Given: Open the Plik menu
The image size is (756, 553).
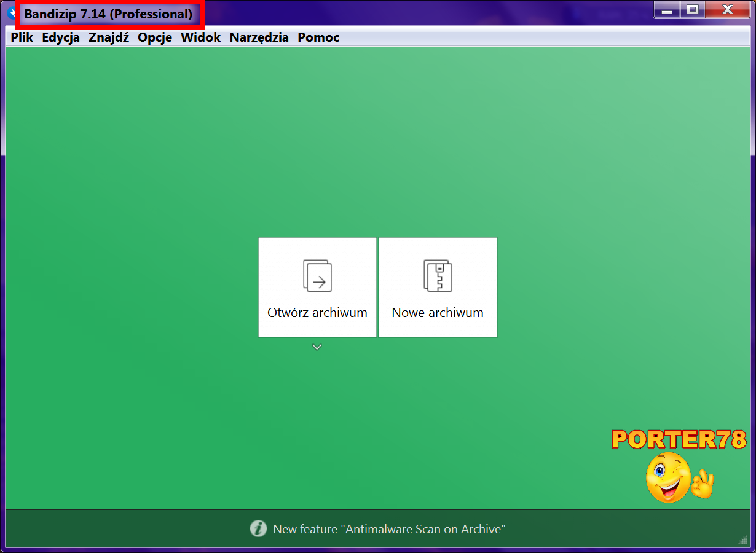Looking at the screenshot, I should coord(22,37).
